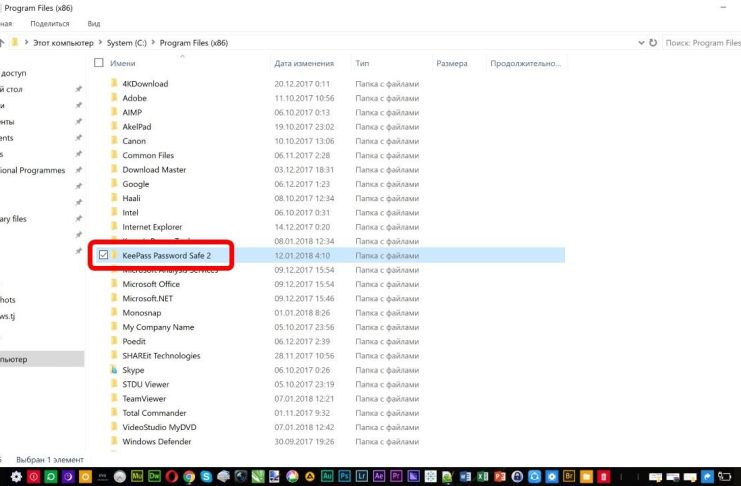Launch Adobe Muse (Mu) from taskbar
Image resolution: width=741 pixels, height=486 pixels.
click(137, 476)
